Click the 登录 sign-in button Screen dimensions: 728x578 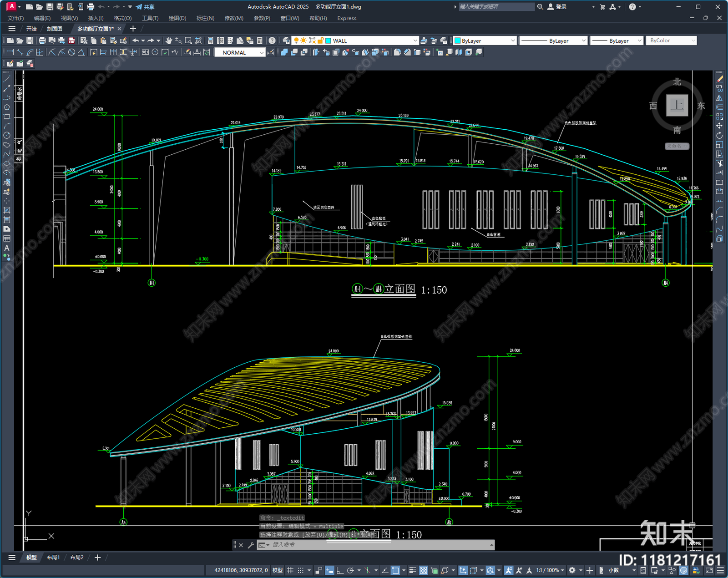point(557,7)
